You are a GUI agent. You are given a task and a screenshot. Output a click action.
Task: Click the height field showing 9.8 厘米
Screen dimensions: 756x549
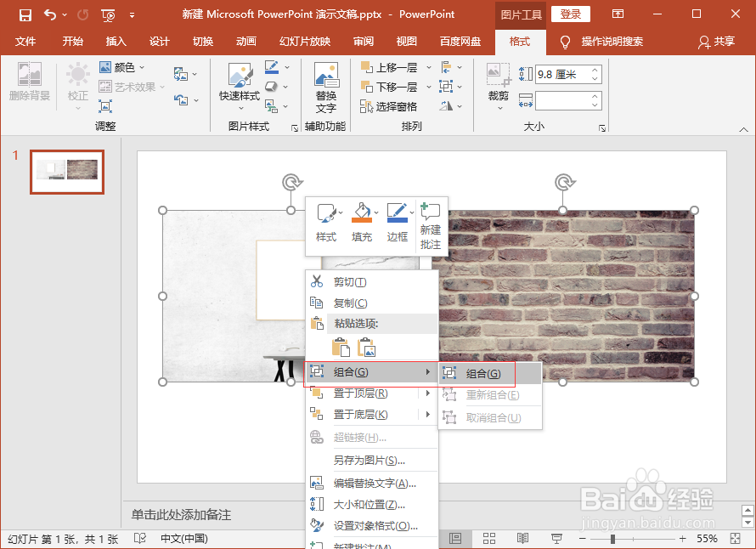click(x=563, y=74)
